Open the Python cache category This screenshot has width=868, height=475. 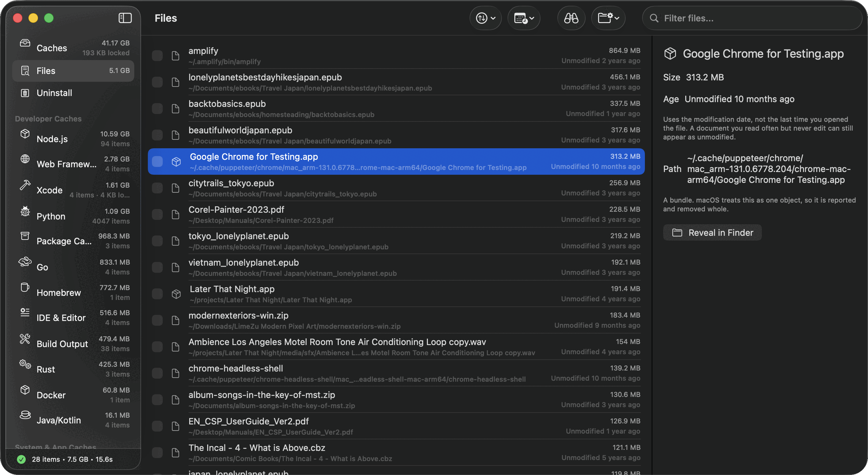pyautogui.click(x=73, y=216)
